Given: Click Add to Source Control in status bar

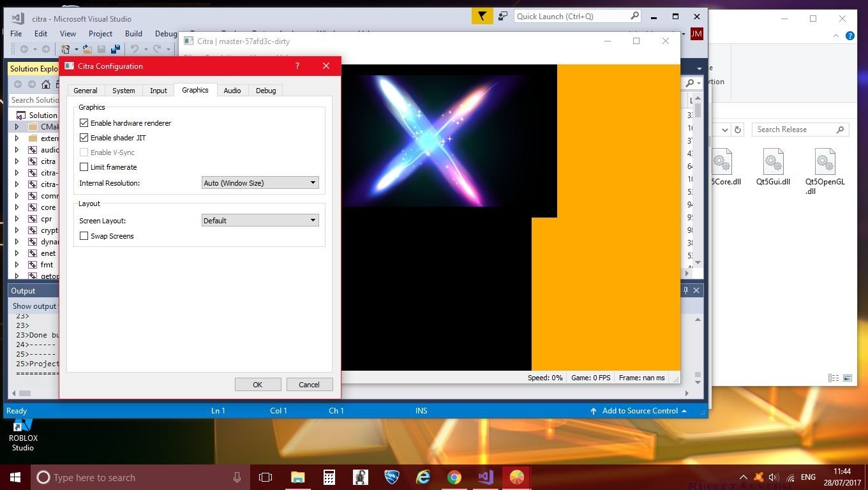Looking at the screenshot, I should coord(639,411).
